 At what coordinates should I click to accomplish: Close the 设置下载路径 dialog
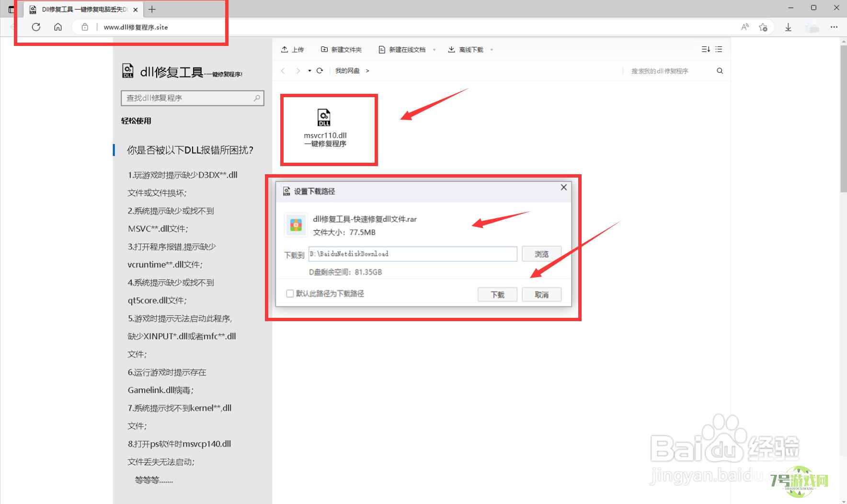pyautogui.click(x=564, y=187)
